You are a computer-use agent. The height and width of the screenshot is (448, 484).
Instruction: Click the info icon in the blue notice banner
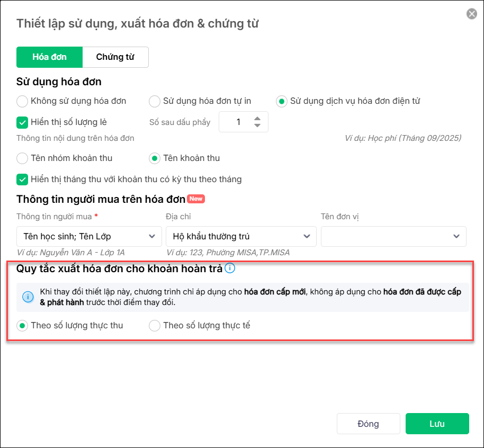click(28, 297)
